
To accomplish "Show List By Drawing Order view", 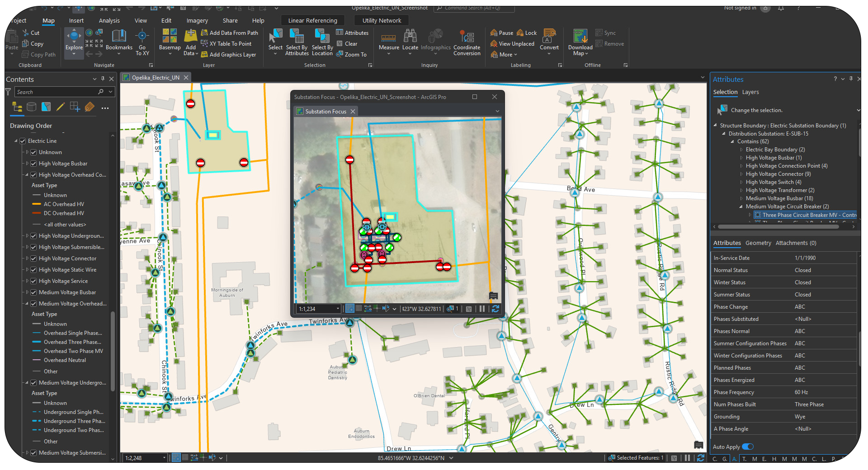I will coord(17,107).
